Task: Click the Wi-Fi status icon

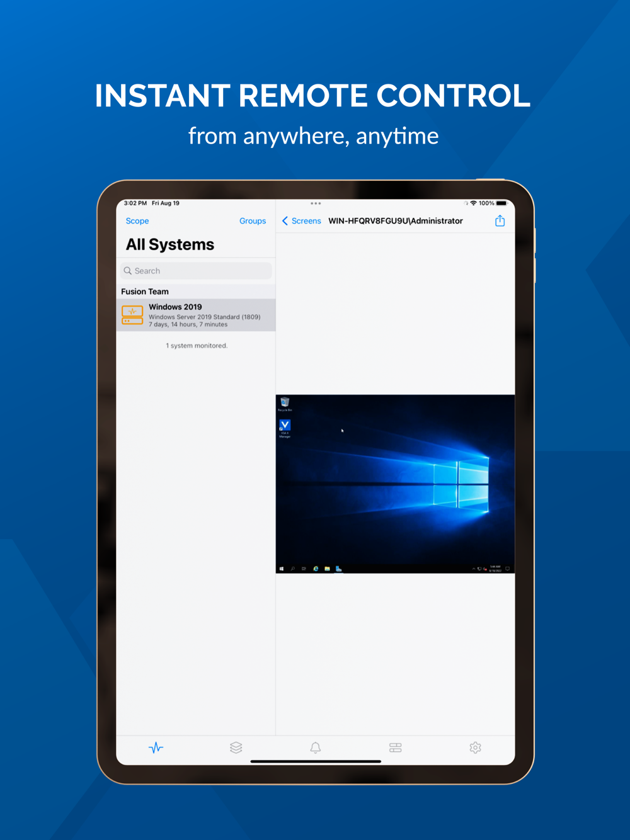Action: pos(473,203)
